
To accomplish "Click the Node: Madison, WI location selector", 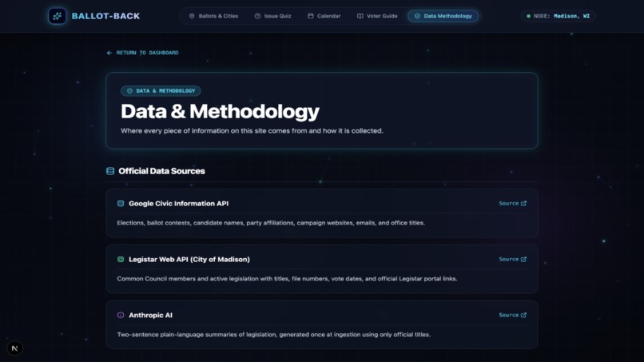I will coord(559,16).
